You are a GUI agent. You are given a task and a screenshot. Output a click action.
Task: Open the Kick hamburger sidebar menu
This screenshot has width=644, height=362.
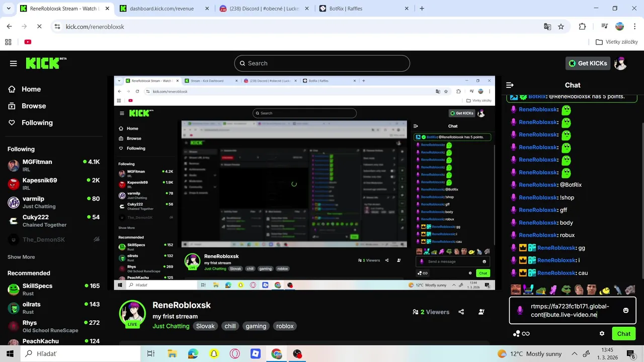pos(13,63)
